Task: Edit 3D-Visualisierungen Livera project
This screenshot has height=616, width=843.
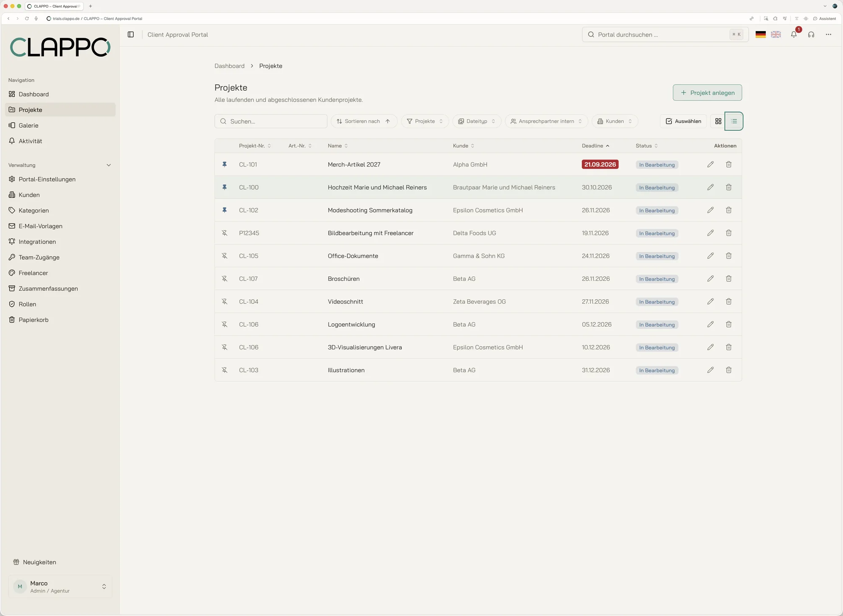Action: coord(710,347)
